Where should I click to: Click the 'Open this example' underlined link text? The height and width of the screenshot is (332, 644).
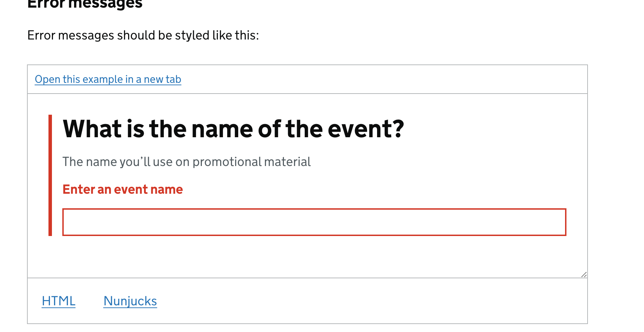tap(107, 79)
